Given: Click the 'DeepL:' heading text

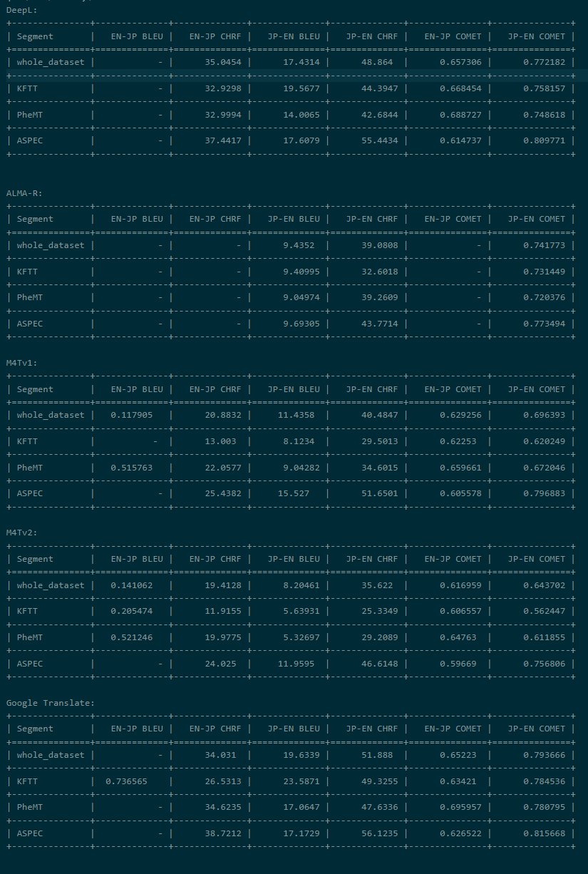Looking at the screenshot, I should pyautogui.click(x=22, y=10).
